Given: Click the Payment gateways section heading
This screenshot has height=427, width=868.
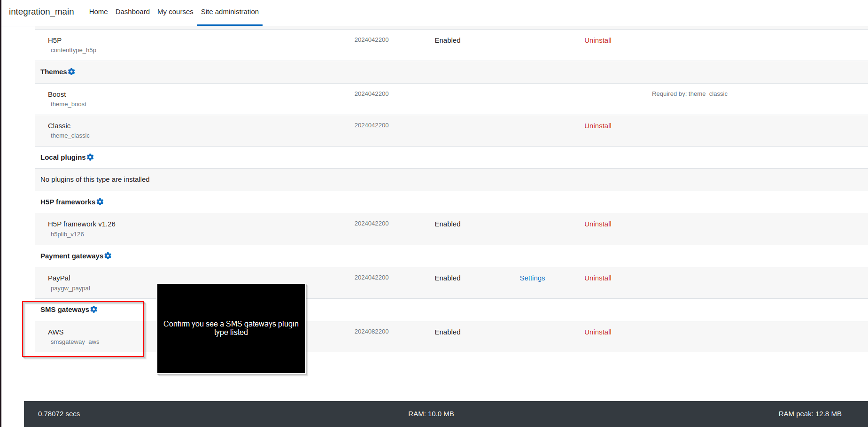Looking at the screenshot, I should (72, 256).
